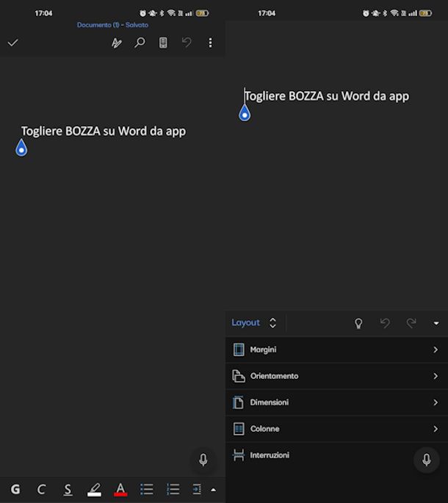Tap the checkmark to finish editing
Image resolution: width=448 pixels, height=503 pixels.
click(12, 43)
